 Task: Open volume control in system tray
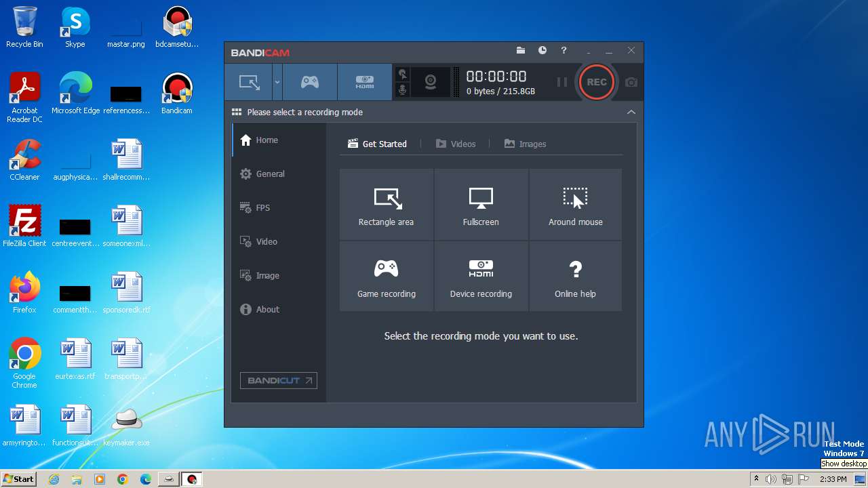pos(771,479)
